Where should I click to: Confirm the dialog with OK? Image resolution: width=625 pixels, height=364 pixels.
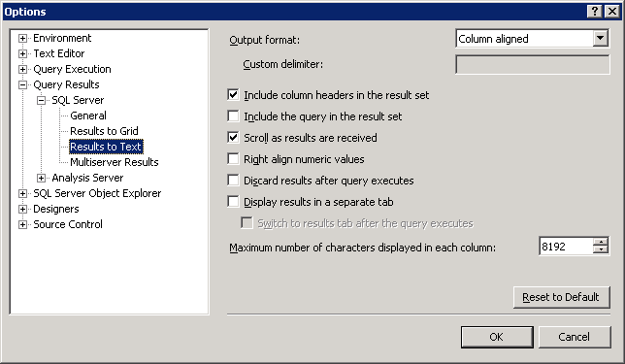(497, 337)
